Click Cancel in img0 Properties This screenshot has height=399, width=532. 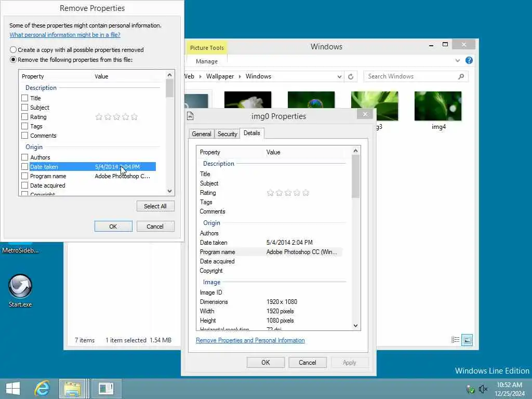pyautogui.click(x=308, y=362)
